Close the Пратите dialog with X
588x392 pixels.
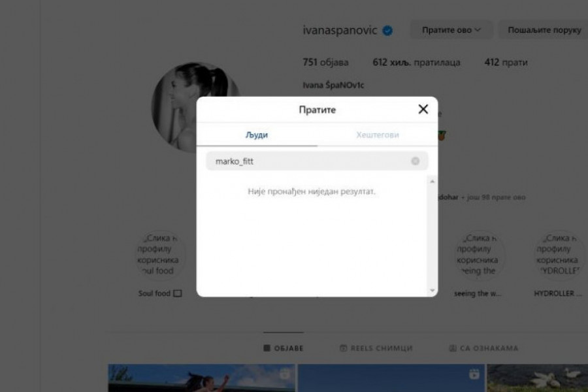(x=423, y=110)
